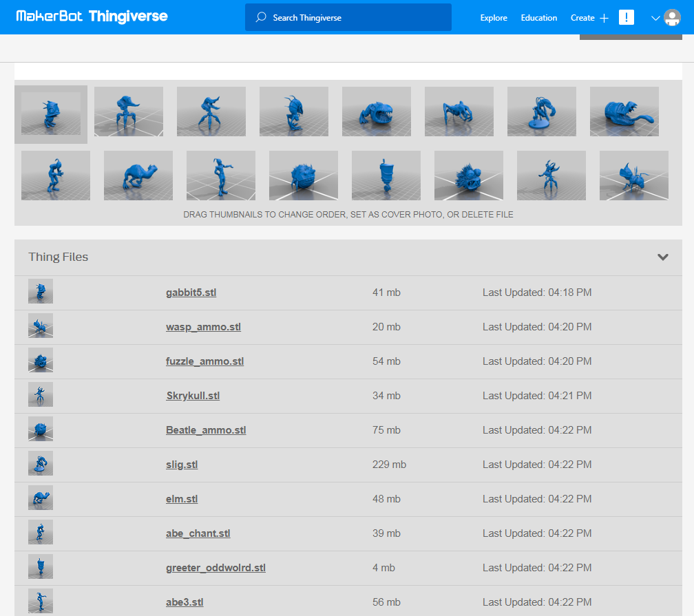Open the Beatle_ammo.stl file link
This screenshot has height=616, width=694.
206,430
